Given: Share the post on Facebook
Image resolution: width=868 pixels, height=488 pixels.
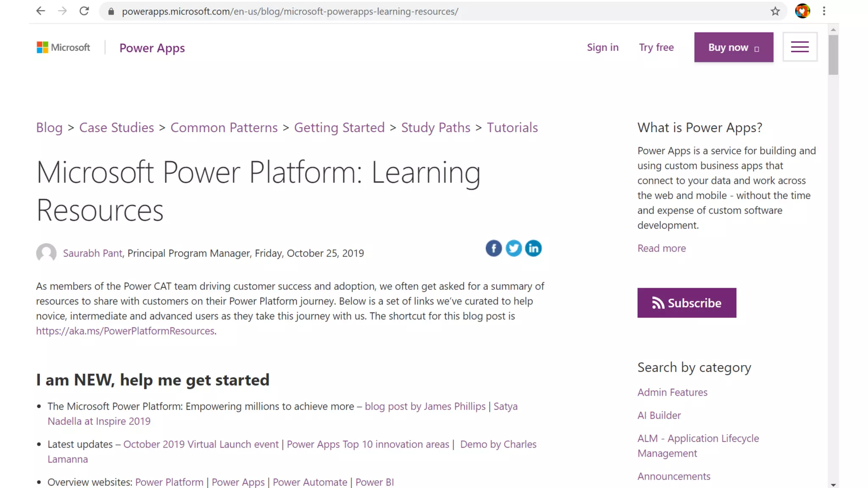Looking at the screenshot, I should [x=493, y=248].
